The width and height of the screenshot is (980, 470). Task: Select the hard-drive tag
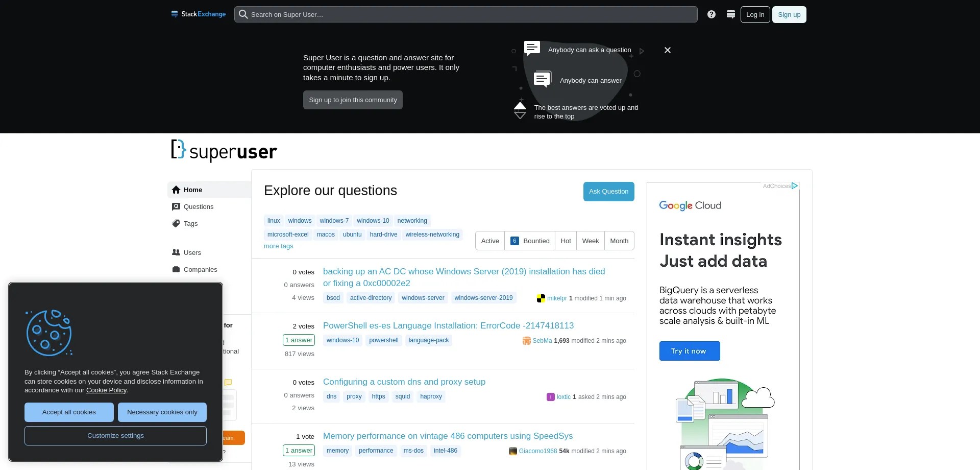(x=383, y=234)
